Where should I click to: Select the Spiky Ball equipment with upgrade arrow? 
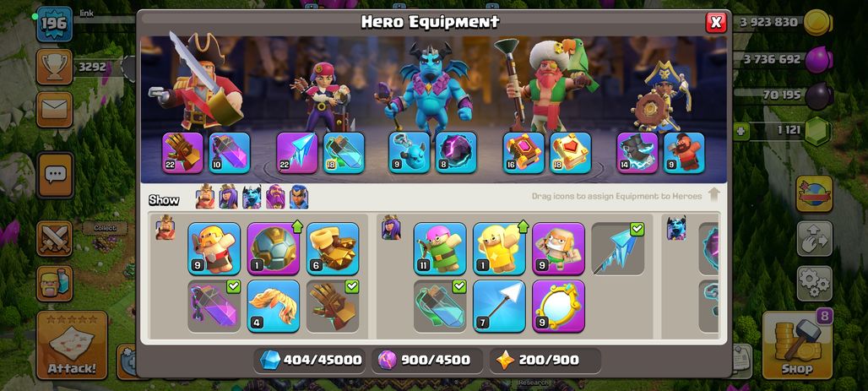274,248
